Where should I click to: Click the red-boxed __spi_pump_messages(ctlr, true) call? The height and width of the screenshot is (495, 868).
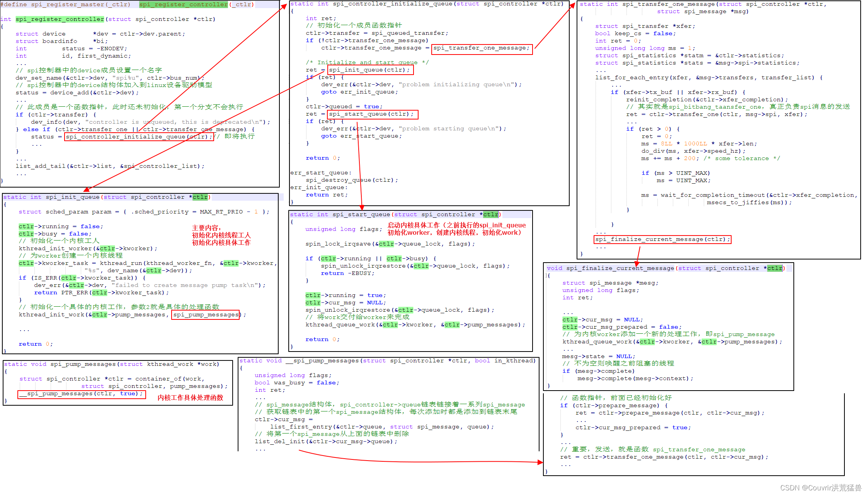82,394
